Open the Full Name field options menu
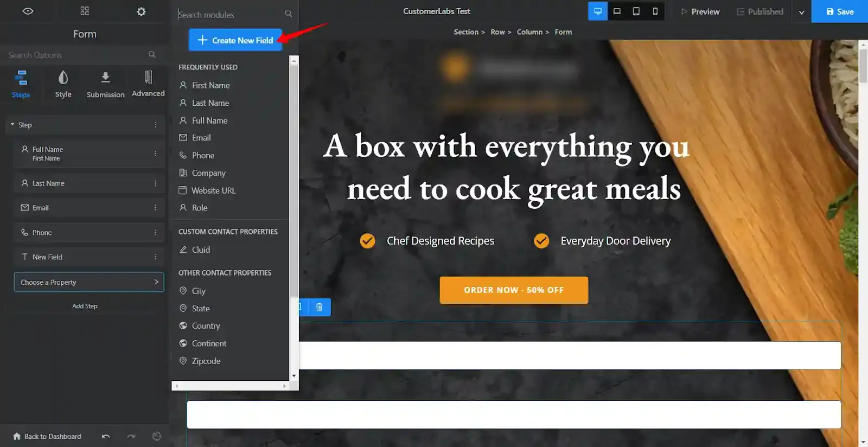This screenshot has height=447, width=868. (x=155, y=154)
